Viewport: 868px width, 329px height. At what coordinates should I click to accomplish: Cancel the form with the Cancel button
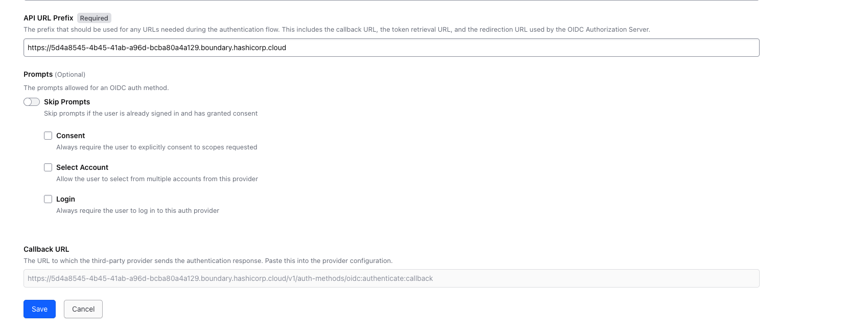(x=83, y=309)
